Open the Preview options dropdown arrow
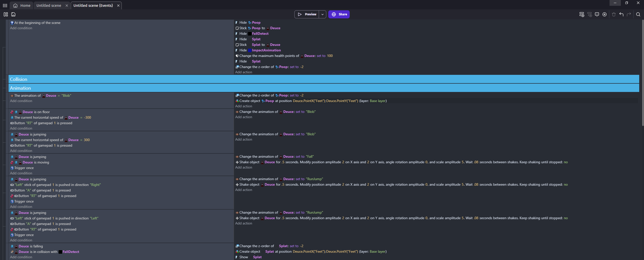The height and width of the screenshot is (260, 644). (323, 14)
